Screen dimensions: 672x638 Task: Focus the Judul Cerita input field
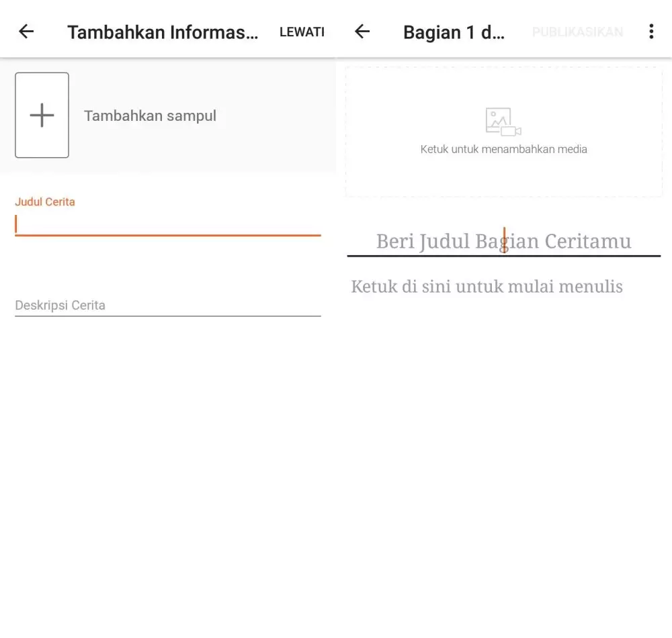pyautogui.click(x=168, y=224)
